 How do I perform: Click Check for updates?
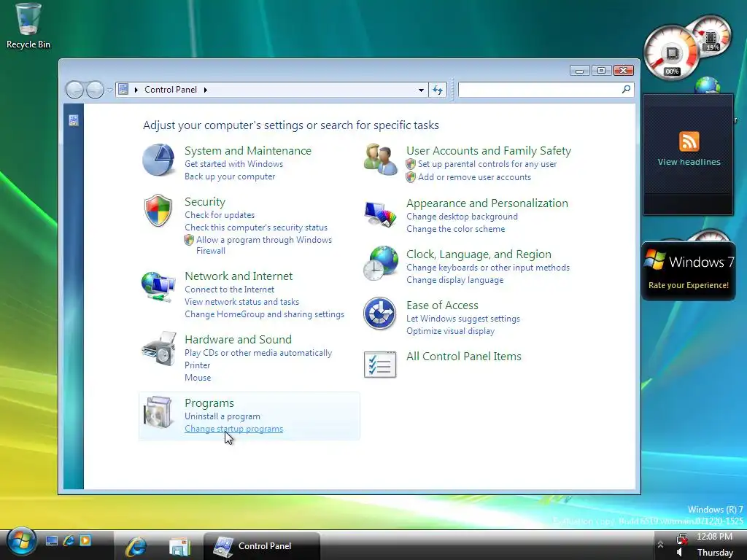220,215
